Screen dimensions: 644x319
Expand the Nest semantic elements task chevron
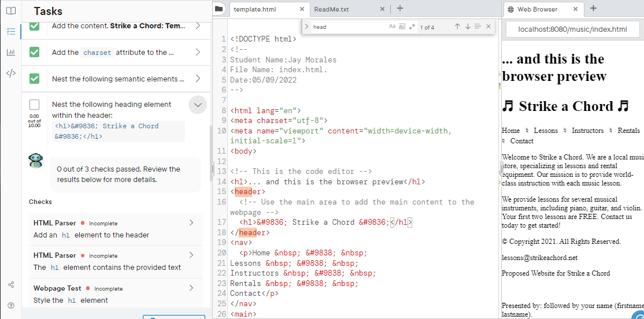(x=198, y=79)
